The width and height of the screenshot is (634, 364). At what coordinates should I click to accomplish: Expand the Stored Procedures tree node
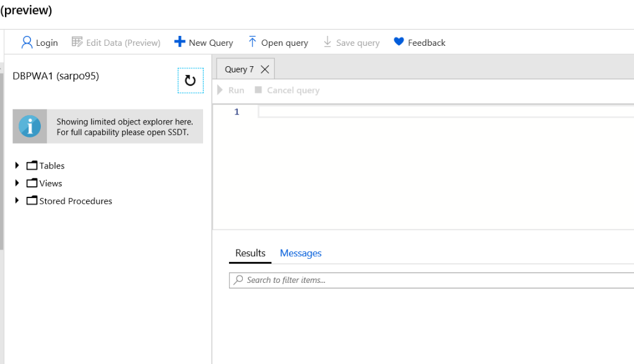[17, 200]
